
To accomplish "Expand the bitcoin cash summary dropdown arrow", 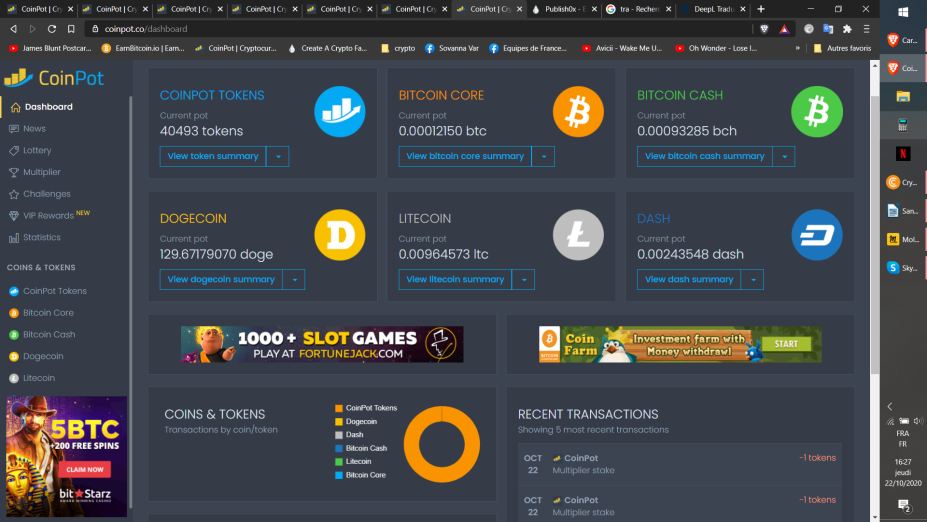I will click(x=784, y=157).
